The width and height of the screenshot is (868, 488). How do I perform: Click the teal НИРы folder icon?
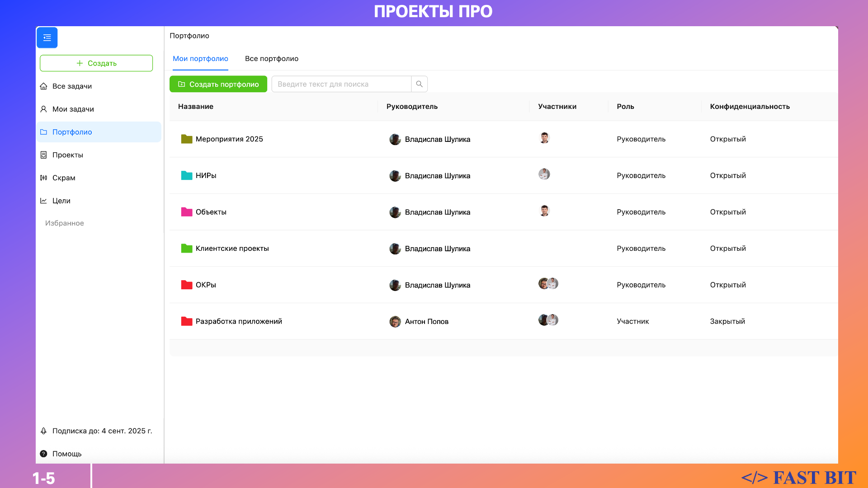click(x=187, y=175)
